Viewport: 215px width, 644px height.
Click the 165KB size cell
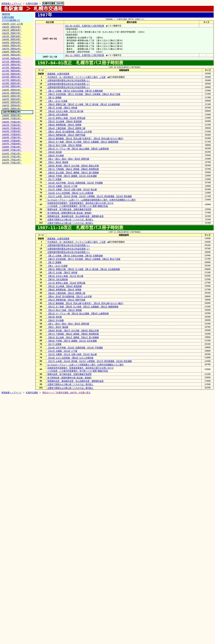click(207, 74)
